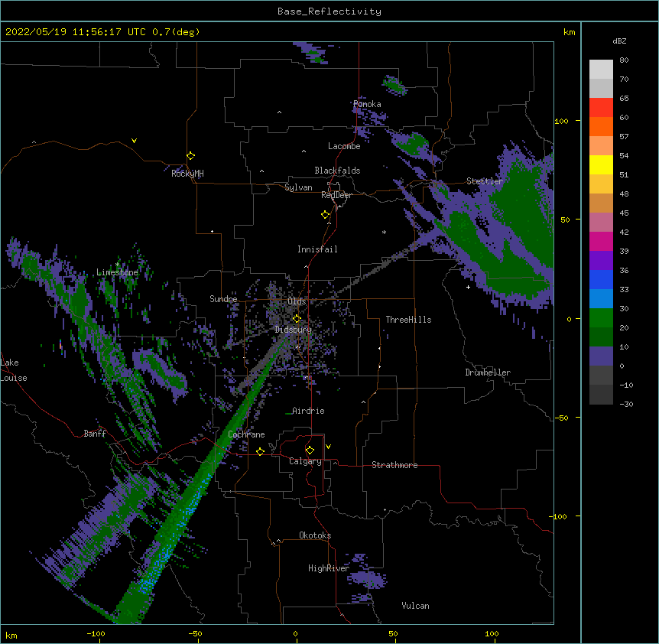The image size is (659, 644).
Task: Click the yellow diamond marker above RockyMH
Action: click(x=190, y=156)
